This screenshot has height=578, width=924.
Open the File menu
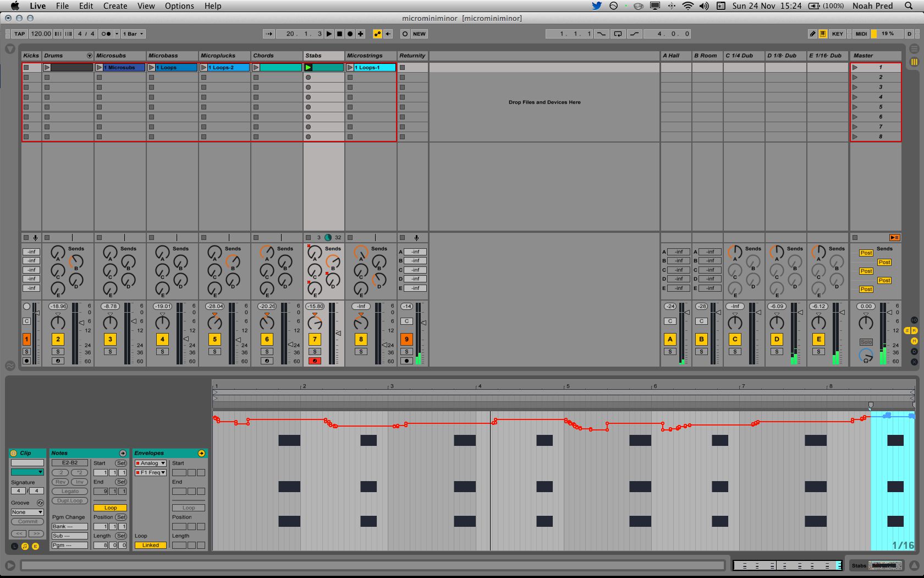click(x=62, y=6)
